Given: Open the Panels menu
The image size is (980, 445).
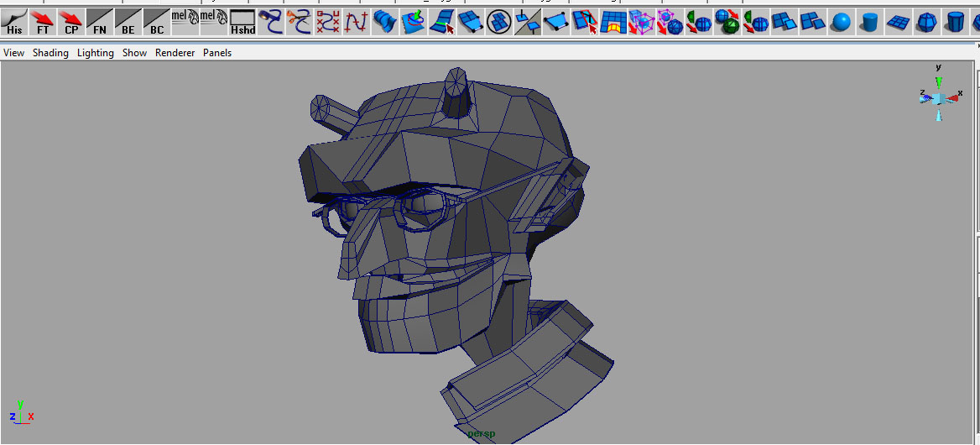Looking at the screenshot, I should pos(217,53).
